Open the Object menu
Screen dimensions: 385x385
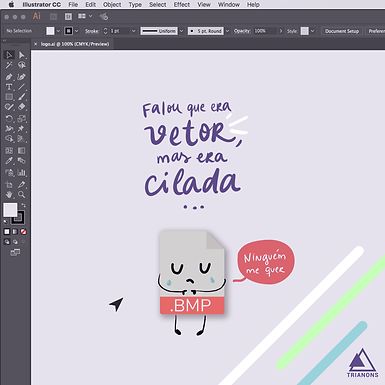pos(112,5)
